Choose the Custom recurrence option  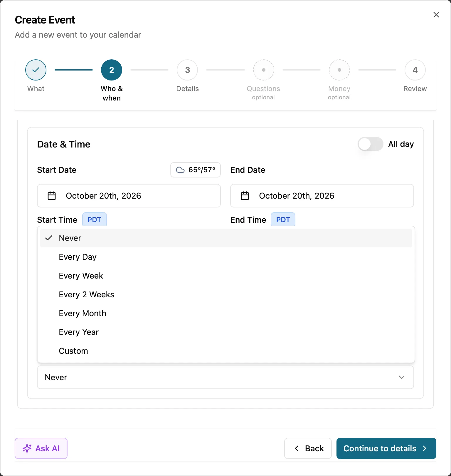point(226,351)
